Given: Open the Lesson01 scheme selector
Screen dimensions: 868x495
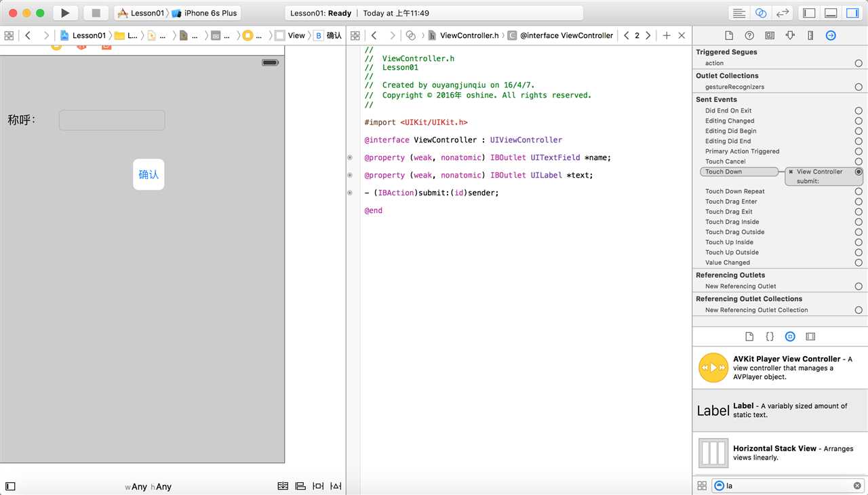Looking at the screenshot, I should pos(141,13).
